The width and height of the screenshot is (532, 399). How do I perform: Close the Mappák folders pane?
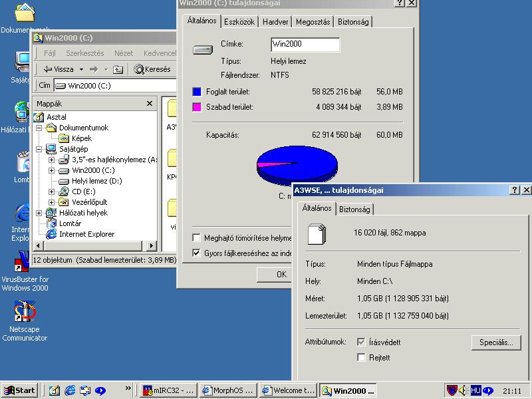click(x=150, y=104)
